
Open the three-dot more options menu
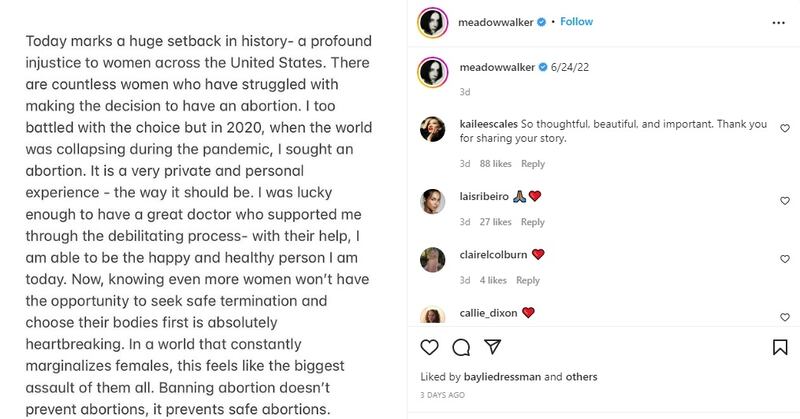[x=780, y=22]
